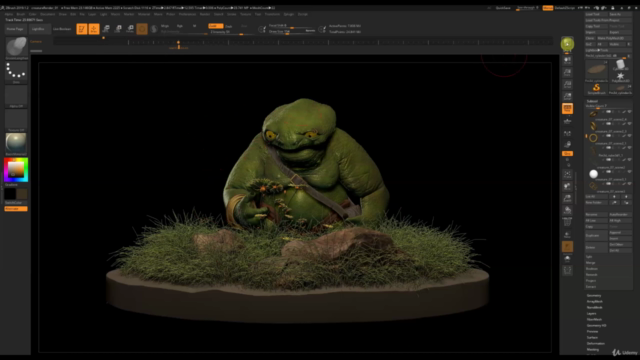Open the material sphere selector
The width and height of the screenshot is (640, 360).
click(x=16, y=143)
